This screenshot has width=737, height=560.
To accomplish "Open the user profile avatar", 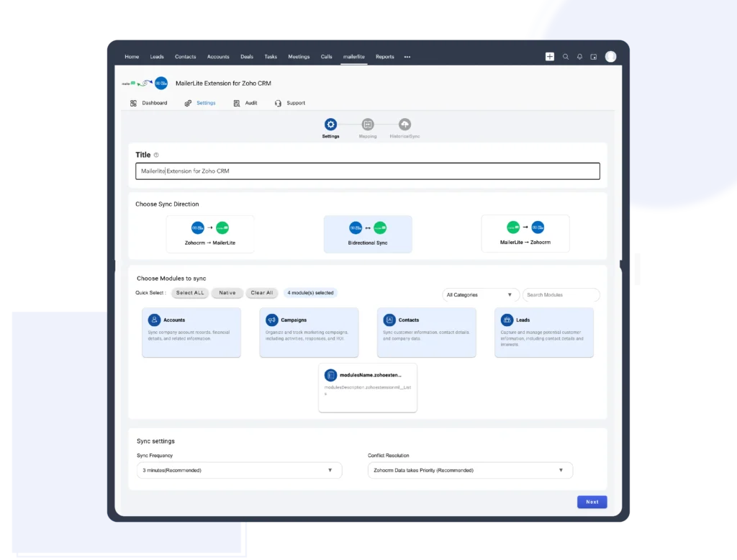I will 610,55.
